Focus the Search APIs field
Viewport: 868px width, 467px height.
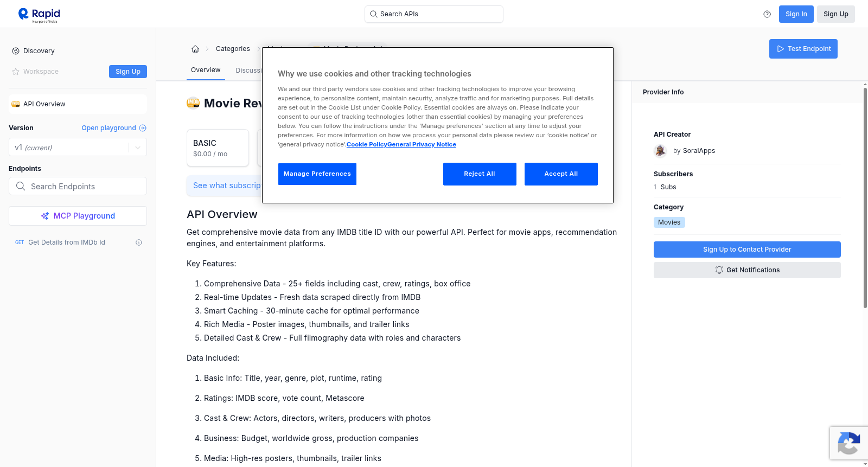click(434, 14)
